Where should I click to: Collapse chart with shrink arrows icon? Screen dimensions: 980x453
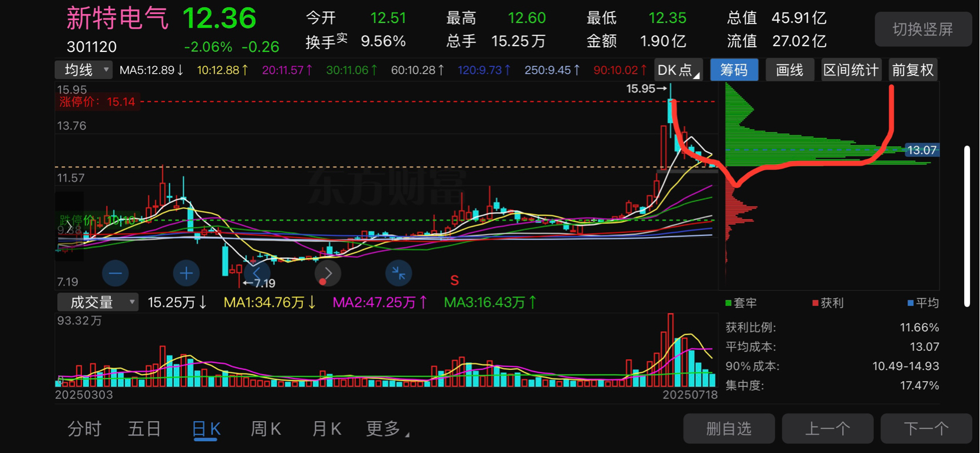click(x=398, y=273)
